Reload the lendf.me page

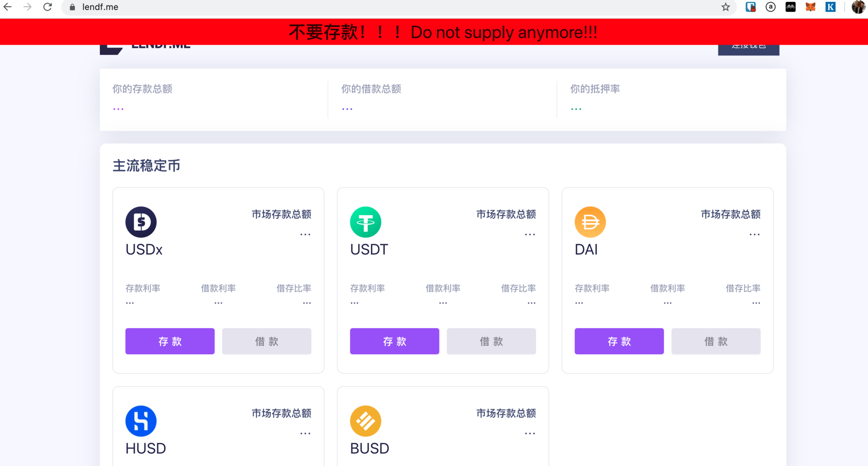click(x=47, y=7)
